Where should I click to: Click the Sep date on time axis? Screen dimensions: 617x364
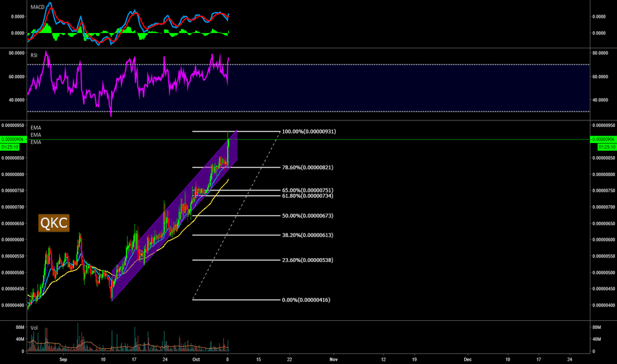pos(64,359)
